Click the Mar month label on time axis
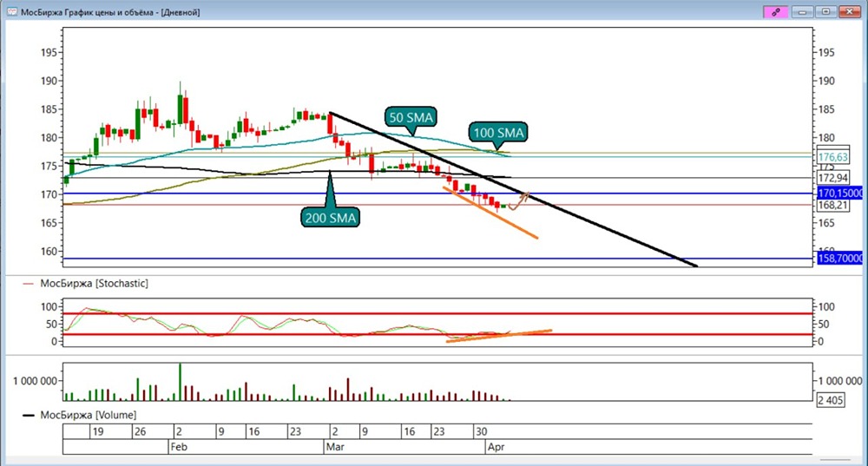Screen dimensions: 868x466 (335, 447)
